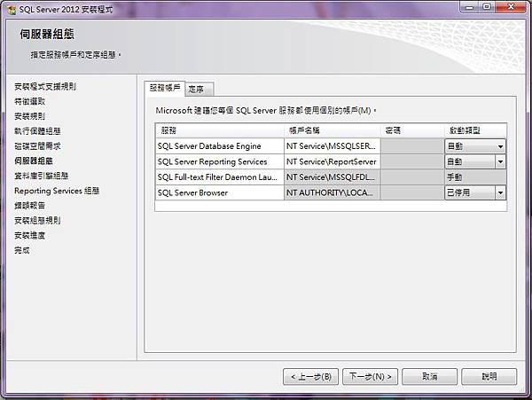532x400 pixels.
Task: Switch to the 服務帳戶 tab
Action: point(165,88)
